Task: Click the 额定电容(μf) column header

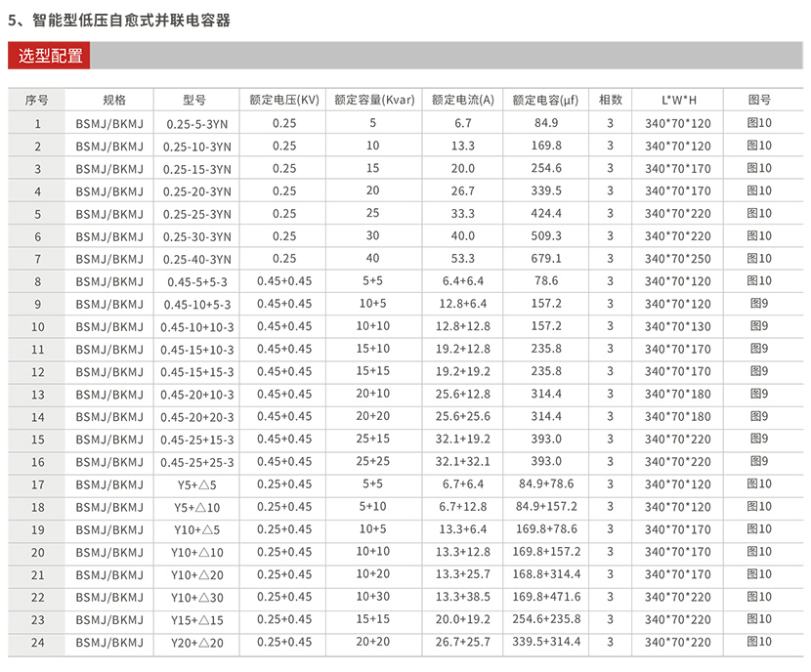Action: tap(546, 100)
